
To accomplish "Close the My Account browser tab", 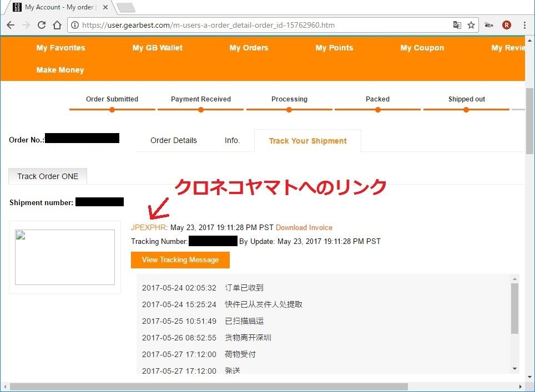I will tap(105, 7).
